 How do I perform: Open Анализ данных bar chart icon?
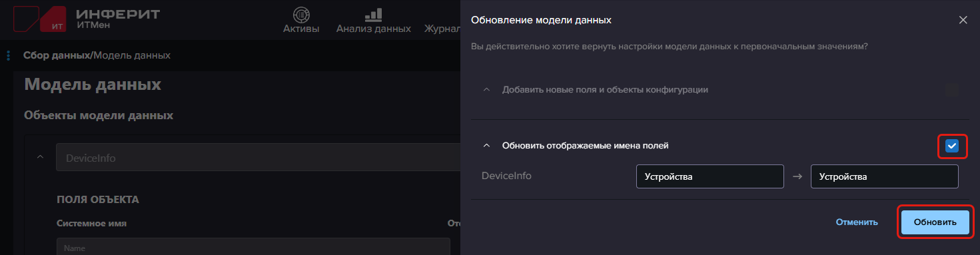[x=373, y=14]
